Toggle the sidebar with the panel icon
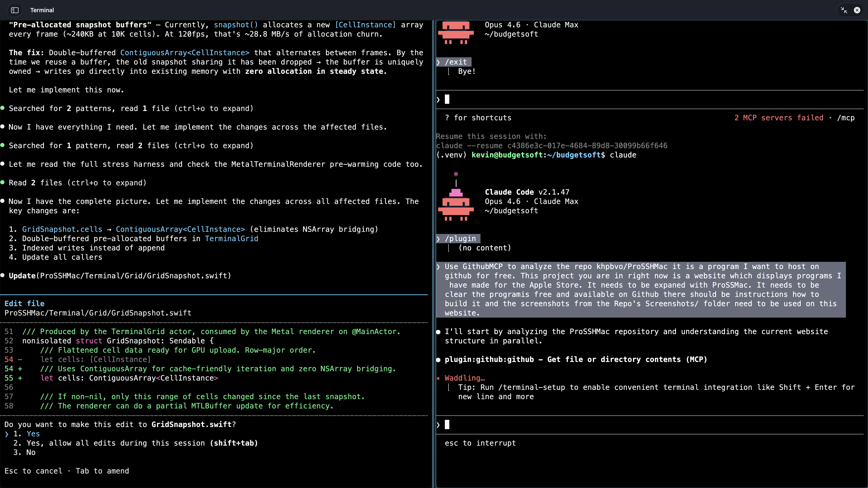Screen dimensions: 868x488 click(15, 10)
